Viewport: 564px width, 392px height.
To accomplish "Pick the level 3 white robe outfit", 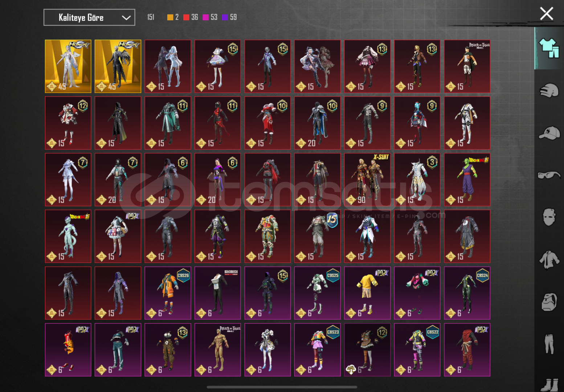I will [417, 180].
